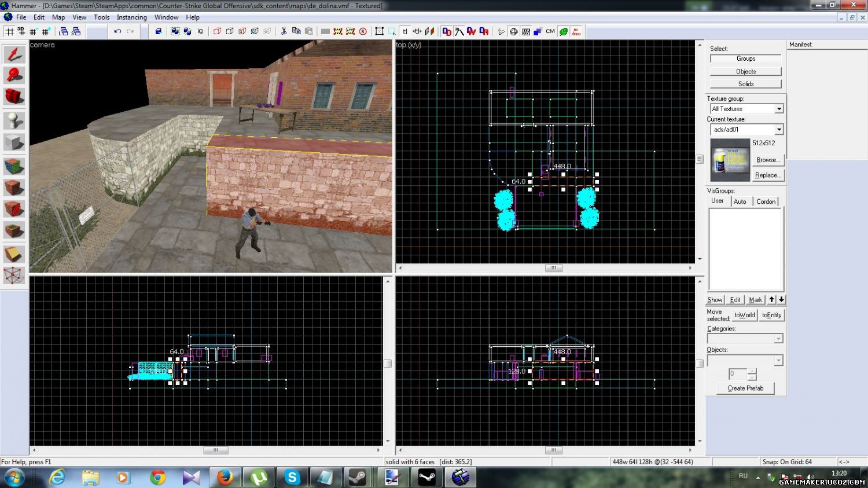Viewport: 868px width, 488px height.
Task: Pick the Entity tool
Action: tap(14, 120)
